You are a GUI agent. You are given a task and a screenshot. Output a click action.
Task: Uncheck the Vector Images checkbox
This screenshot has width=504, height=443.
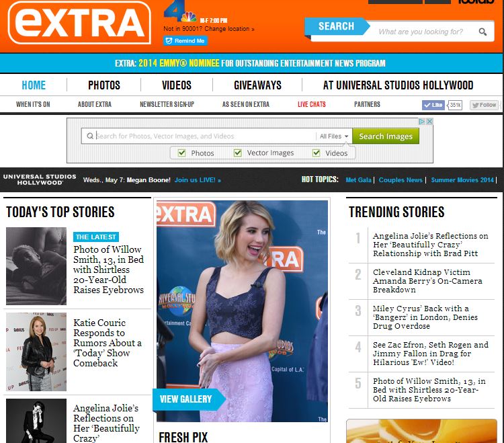[238, 153]
